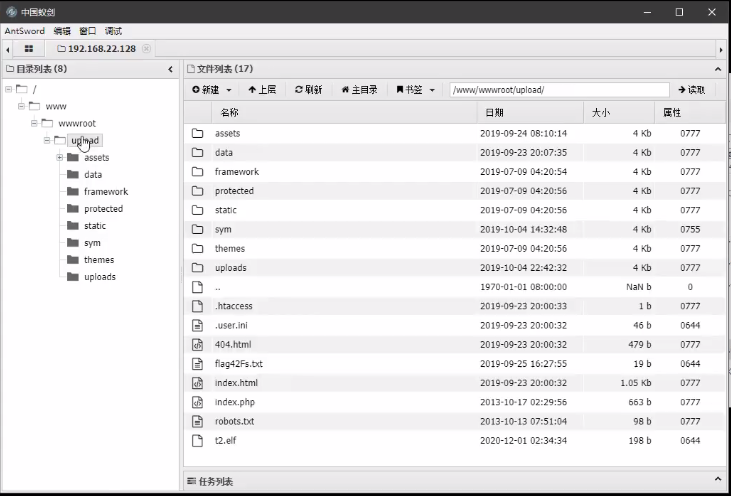Sort files by the 日期 column header

pos(494,113)
